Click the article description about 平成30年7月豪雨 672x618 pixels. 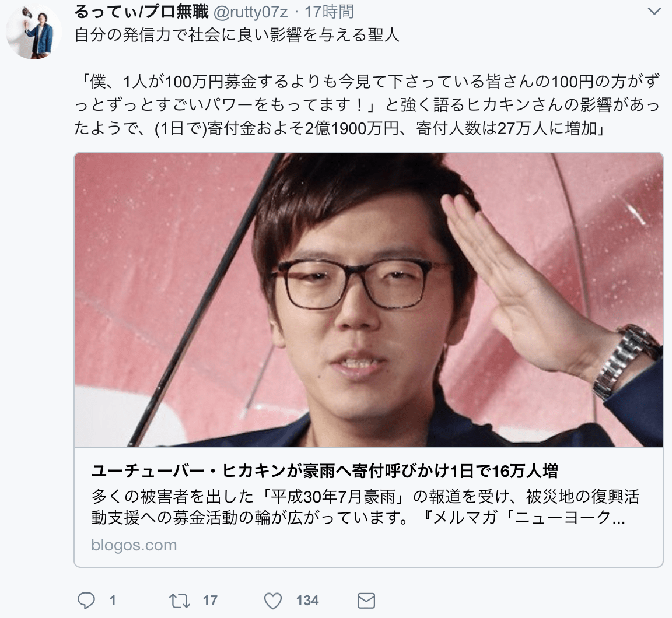pos(365,507)
